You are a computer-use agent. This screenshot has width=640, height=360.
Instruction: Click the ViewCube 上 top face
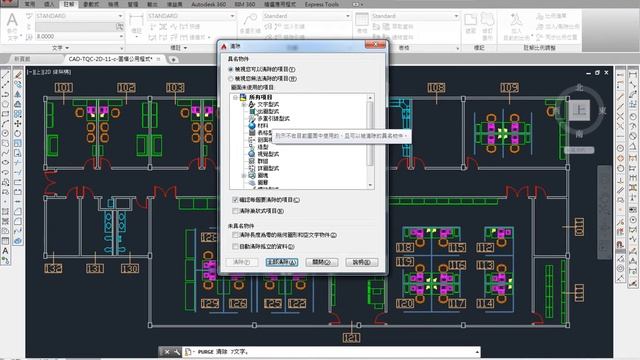[579, 109]
